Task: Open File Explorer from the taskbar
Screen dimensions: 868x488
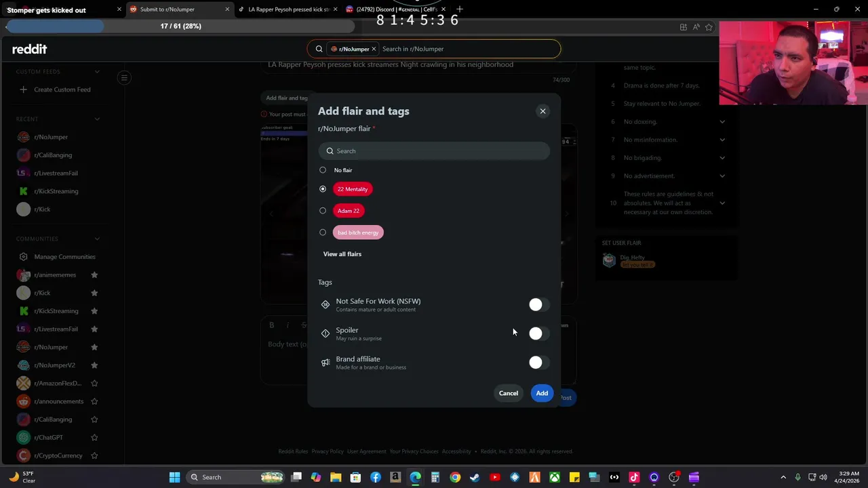Action: pos(336,477)
